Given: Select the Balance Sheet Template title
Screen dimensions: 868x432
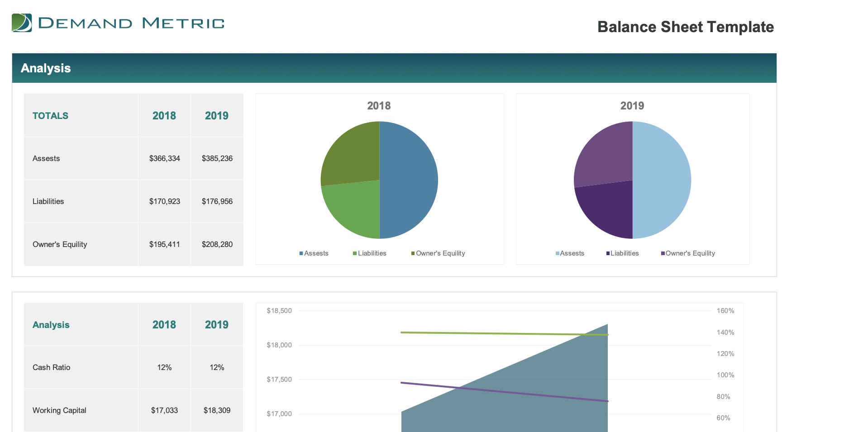Looking at the screenshot, I should click(x=686, y=27).
